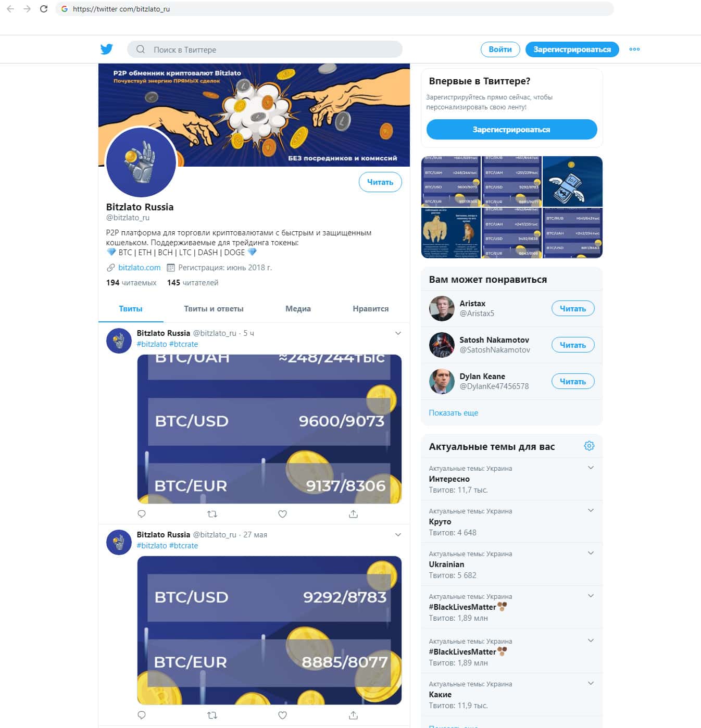Open trends settings gear icon

[589, 446]
